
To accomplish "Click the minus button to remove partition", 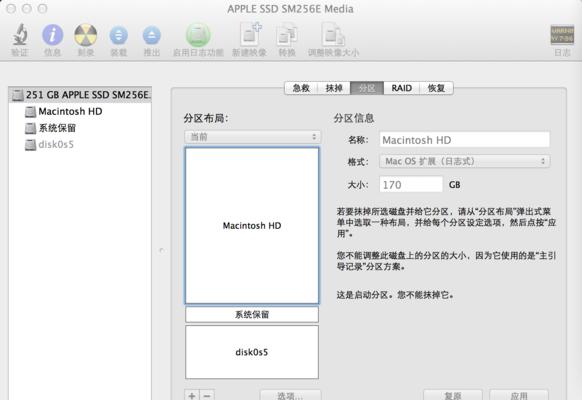I will pyautogui.click(x=207, y=395).
